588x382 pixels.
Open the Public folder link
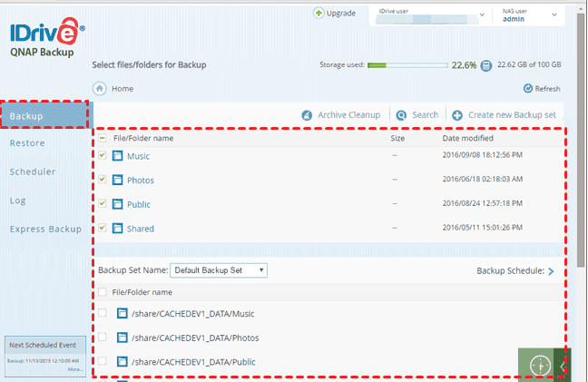pyautogui.click(x=139, y=205)
